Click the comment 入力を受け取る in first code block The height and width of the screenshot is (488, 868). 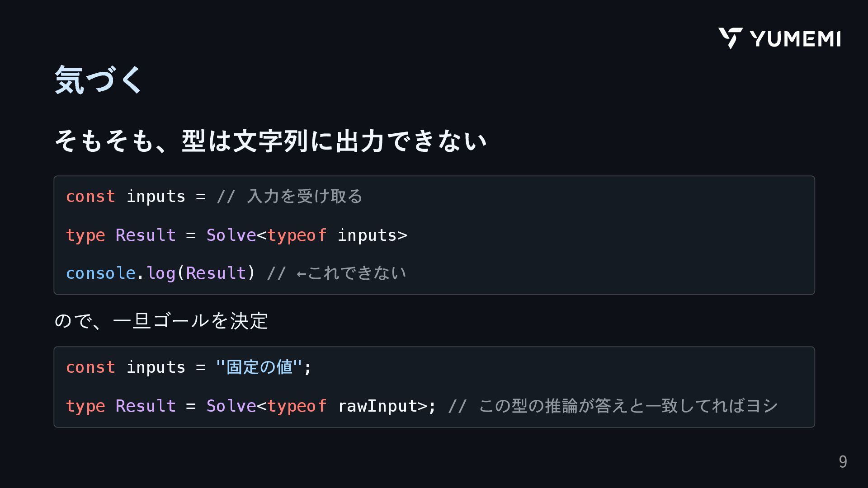[x=305, y=197]
